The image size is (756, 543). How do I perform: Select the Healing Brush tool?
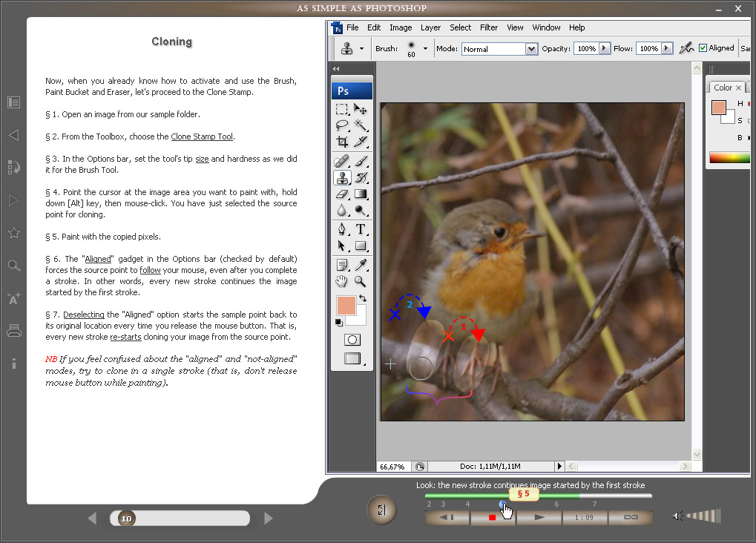click(342, 160)
